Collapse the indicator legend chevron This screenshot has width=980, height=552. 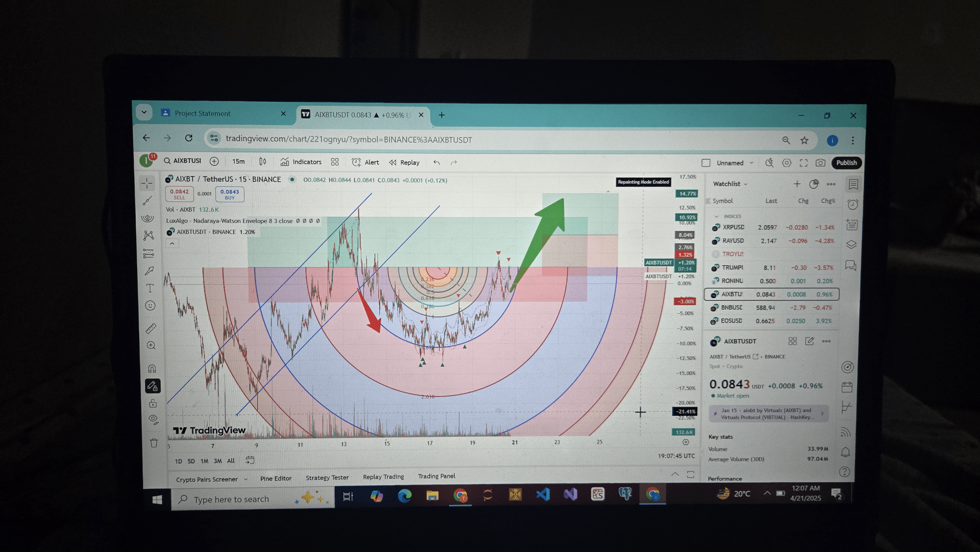pos(172,243)
